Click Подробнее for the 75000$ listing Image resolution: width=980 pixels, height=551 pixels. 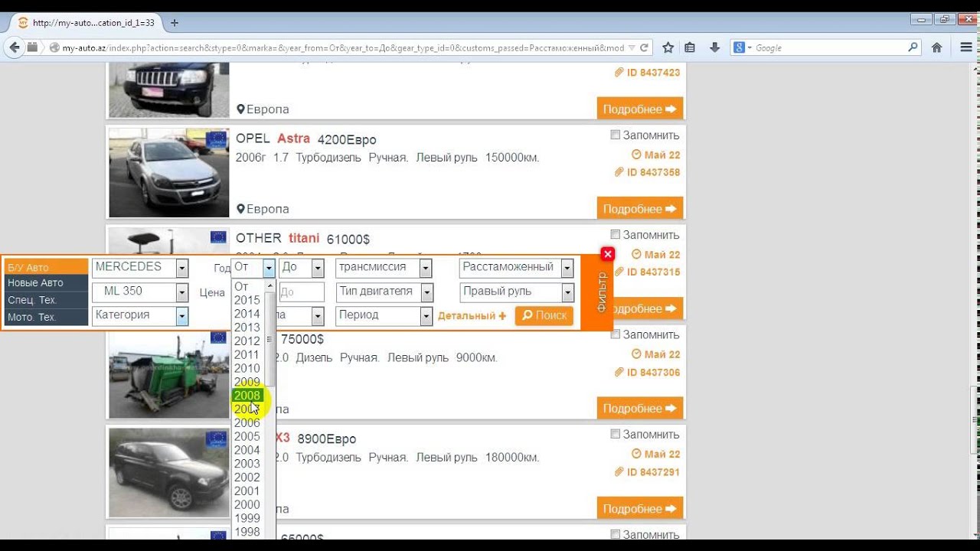639,409
